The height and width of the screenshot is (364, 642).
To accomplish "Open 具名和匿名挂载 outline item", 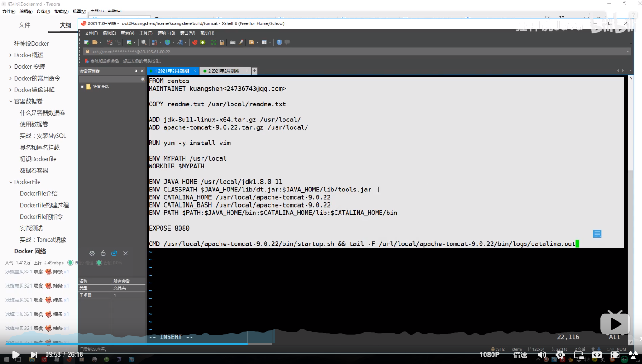I will pos(40,147).
